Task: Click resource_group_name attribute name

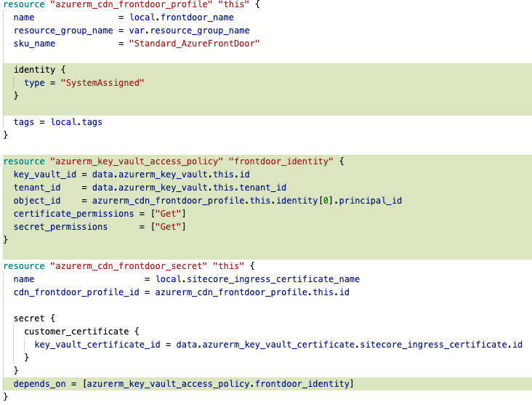Action: click(63, 31)
